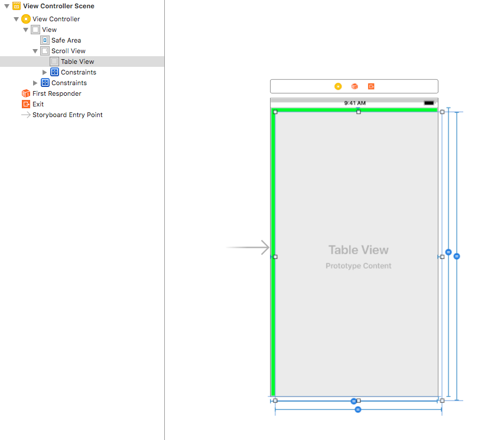Click Exit icon in the document outline
This screenshot has width=504, height=440.
[26, 104]
